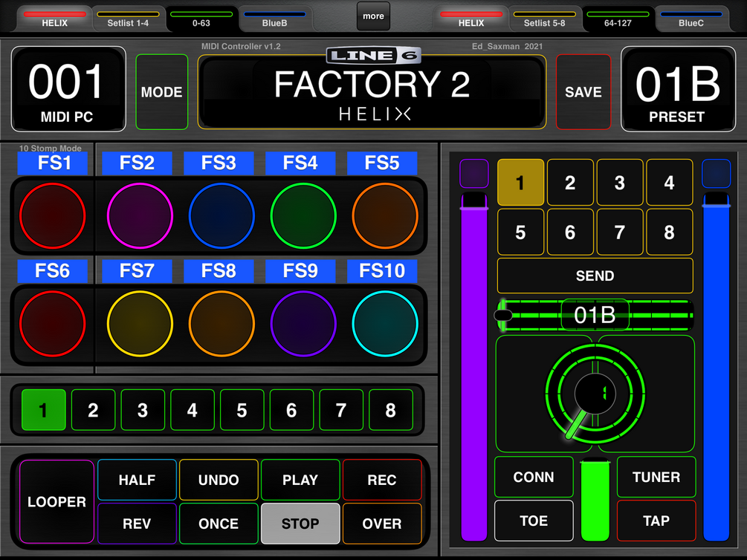Select green snapshot button 3
This screenshot has height=560, width=747.
click(x=143, y=410)
